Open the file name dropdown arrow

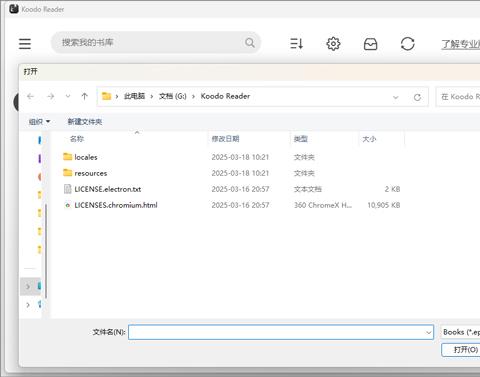[428, 332]
